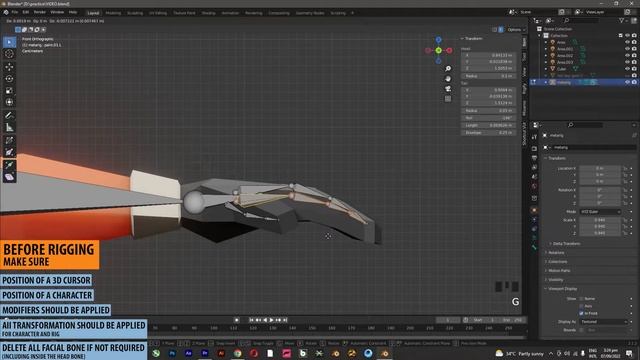This screenshot has height=360, width=640.
Task: Select the Rotate tool in the left toolbar
Action: [x=9, y=78]
